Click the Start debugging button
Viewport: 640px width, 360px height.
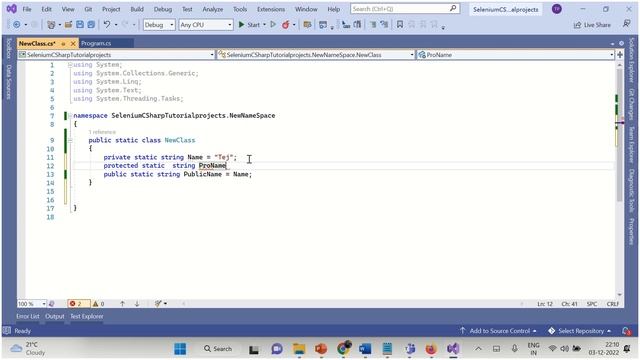pyautogui.click(x=249, y=25)
